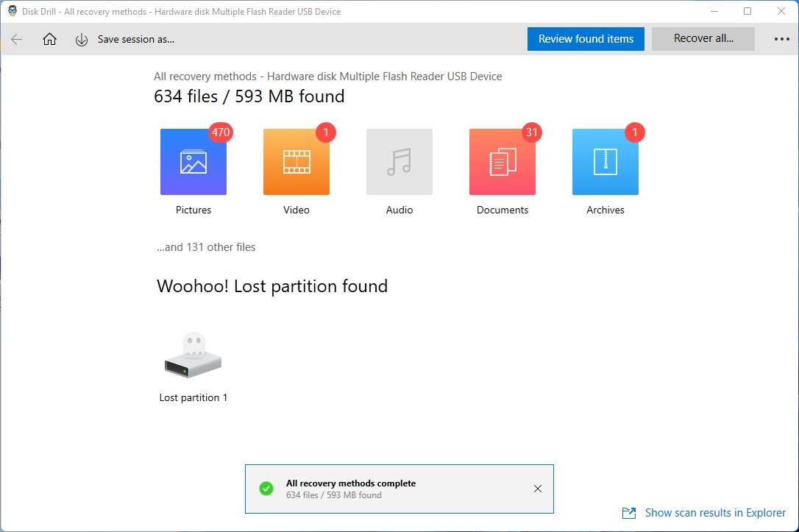Click the 470 badge on Pictures
Image resolution: width=799 pixels, height=532 pixels.
[221, 132]
